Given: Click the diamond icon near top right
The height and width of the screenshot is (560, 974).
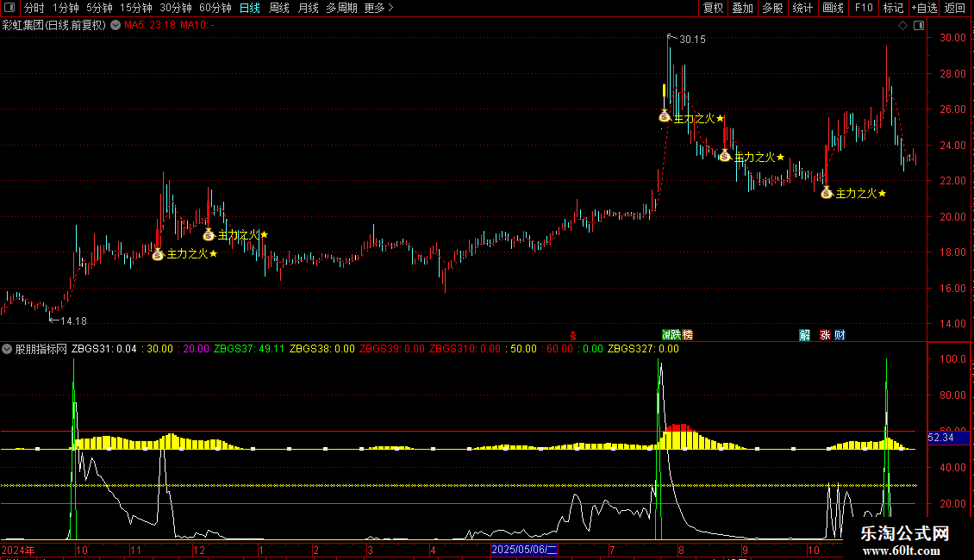Looking at the screenshot, I should 902,26.
